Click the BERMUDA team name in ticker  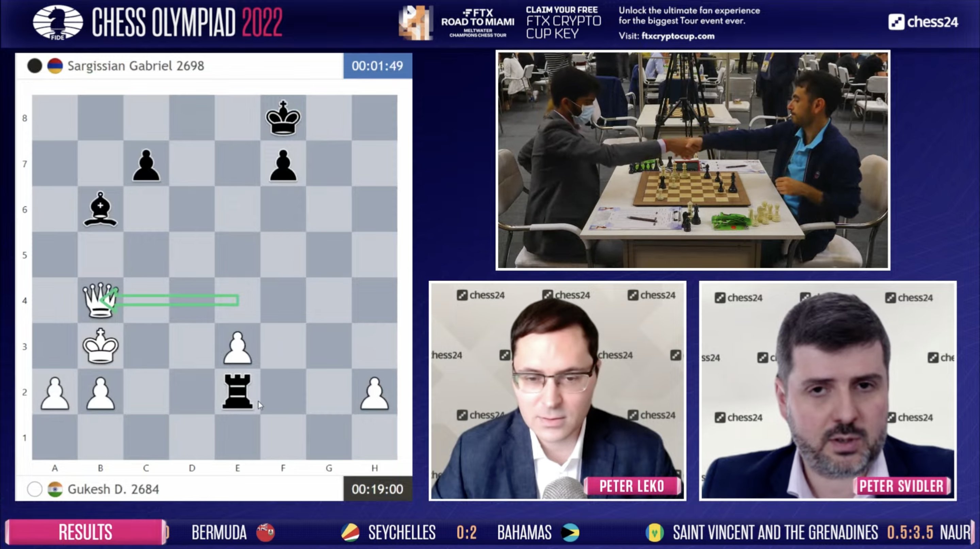[x=219, y=532]
